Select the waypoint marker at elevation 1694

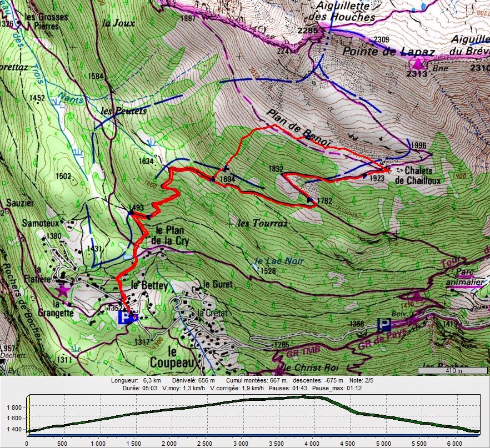pyautogui.click(x=212, y=179)
